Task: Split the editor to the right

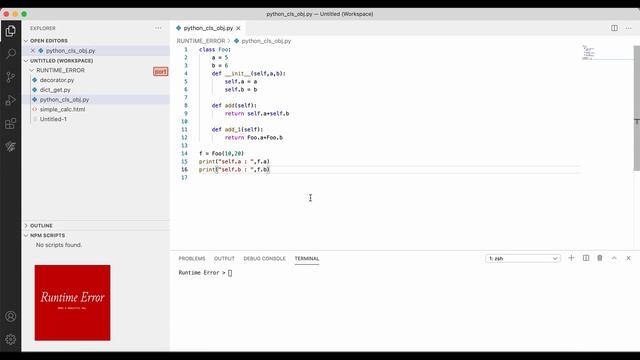Action: coord(614,28)
